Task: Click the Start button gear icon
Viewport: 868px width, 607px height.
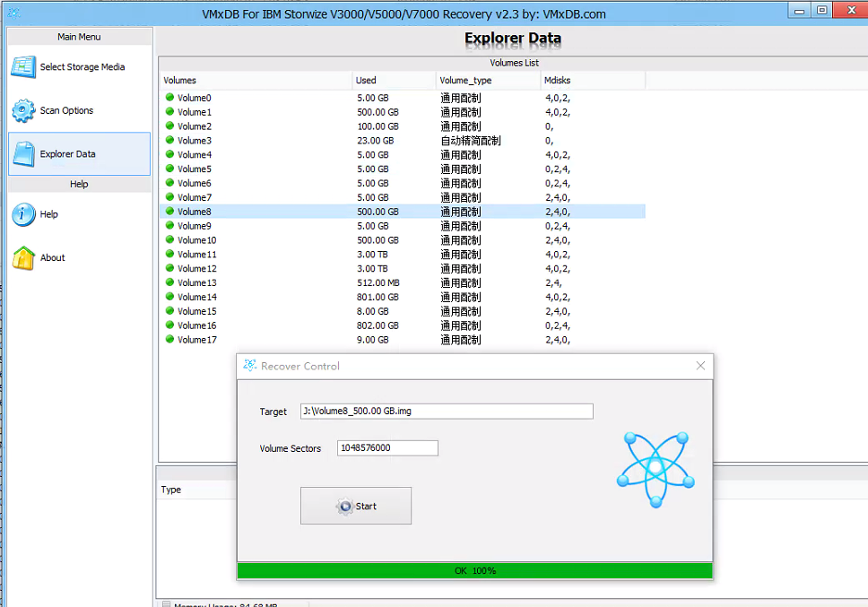Action: point(345,507)
